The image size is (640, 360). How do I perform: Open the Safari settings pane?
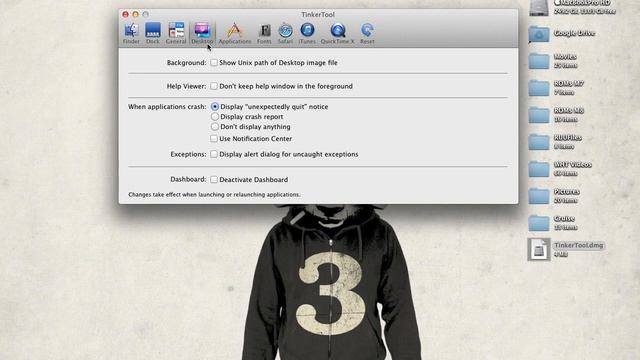(285, 33)
